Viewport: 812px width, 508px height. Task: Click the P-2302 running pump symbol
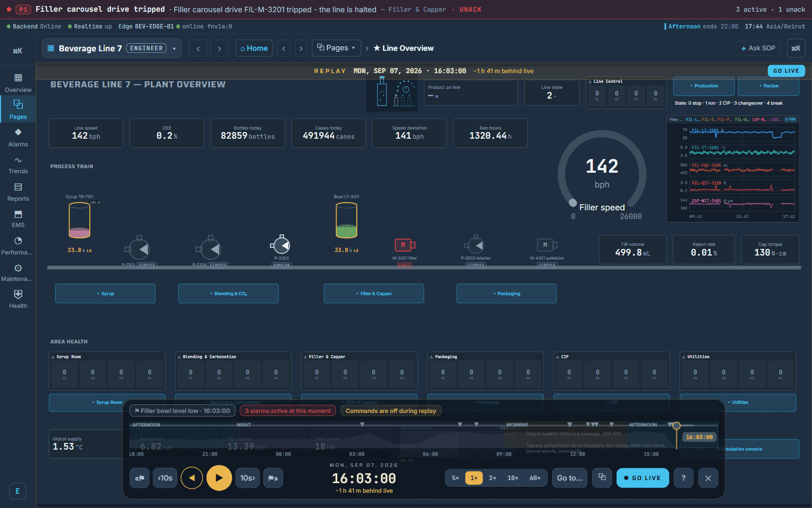[281, 245]
